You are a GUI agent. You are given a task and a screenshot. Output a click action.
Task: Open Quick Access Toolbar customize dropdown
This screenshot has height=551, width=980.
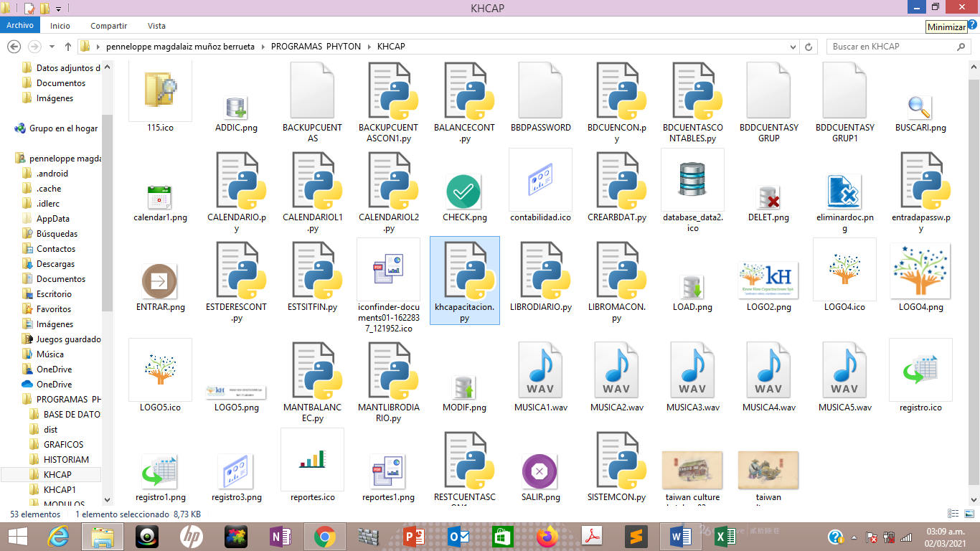click(58, 9)
